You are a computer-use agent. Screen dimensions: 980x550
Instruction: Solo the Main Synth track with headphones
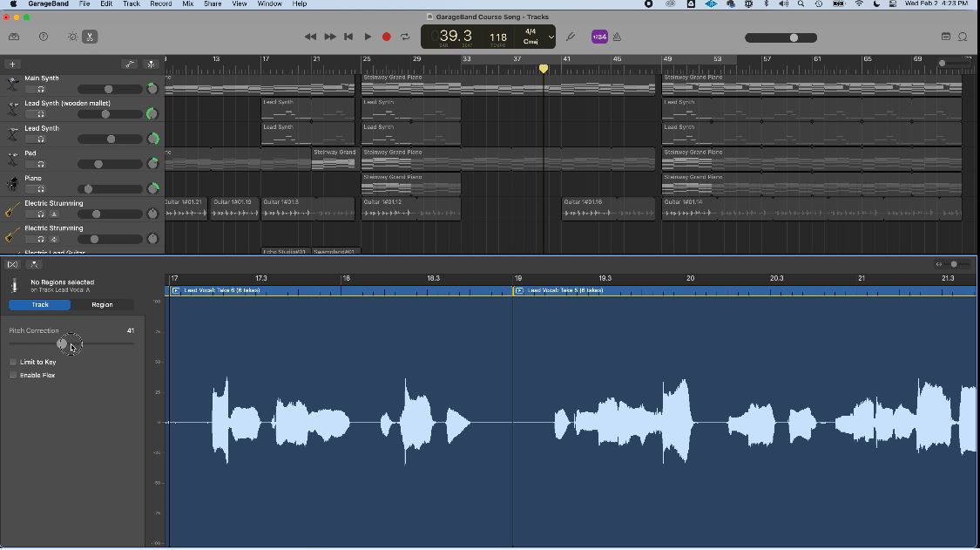tap(41, 90)
